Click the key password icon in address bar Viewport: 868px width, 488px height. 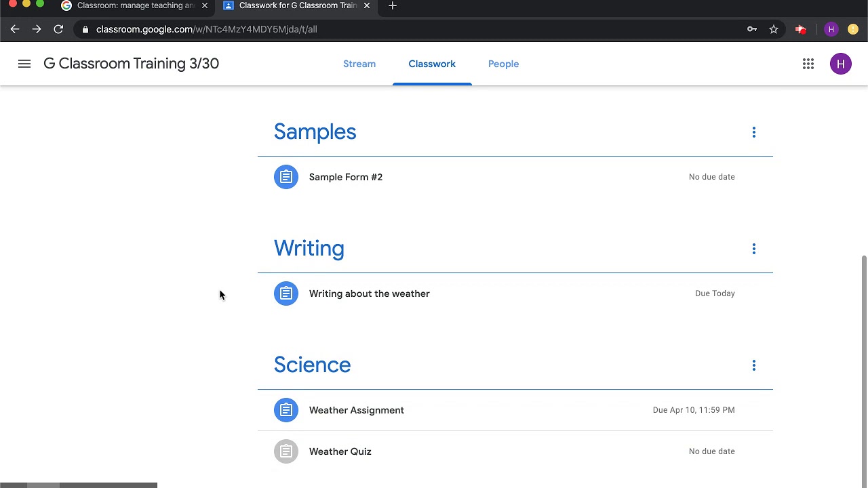click(x=752, y=29)
